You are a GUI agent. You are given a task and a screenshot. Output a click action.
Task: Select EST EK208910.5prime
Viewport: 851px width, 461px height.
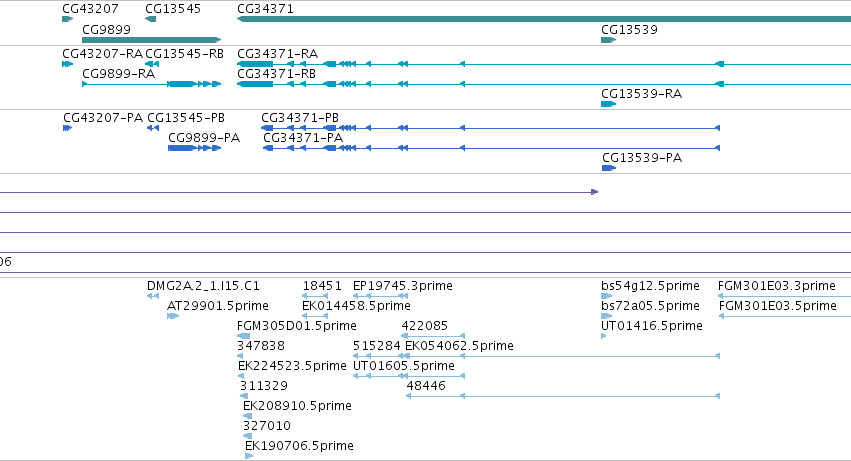coord(297,406)
